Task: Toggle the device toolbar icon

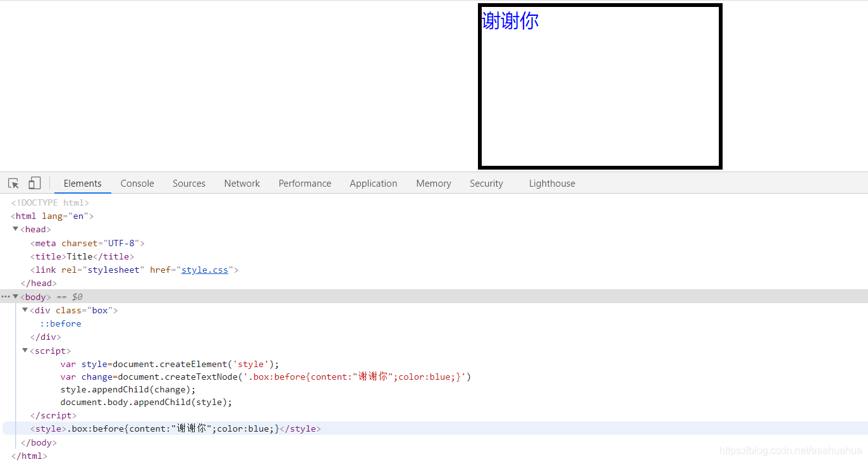Action: [x=35, y=184]
